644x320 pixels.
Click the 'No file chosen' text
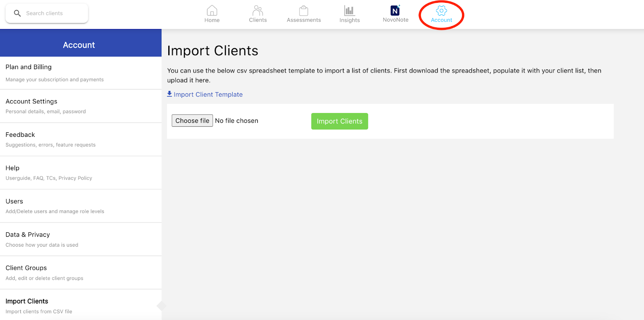[237, 121]
